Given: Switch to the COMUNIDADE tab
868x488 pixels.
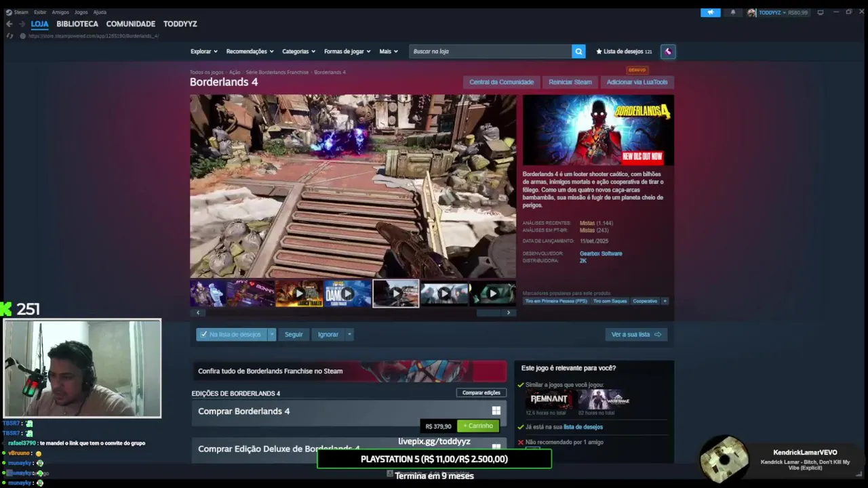Looking at the screenshot, I should (131, 24).
